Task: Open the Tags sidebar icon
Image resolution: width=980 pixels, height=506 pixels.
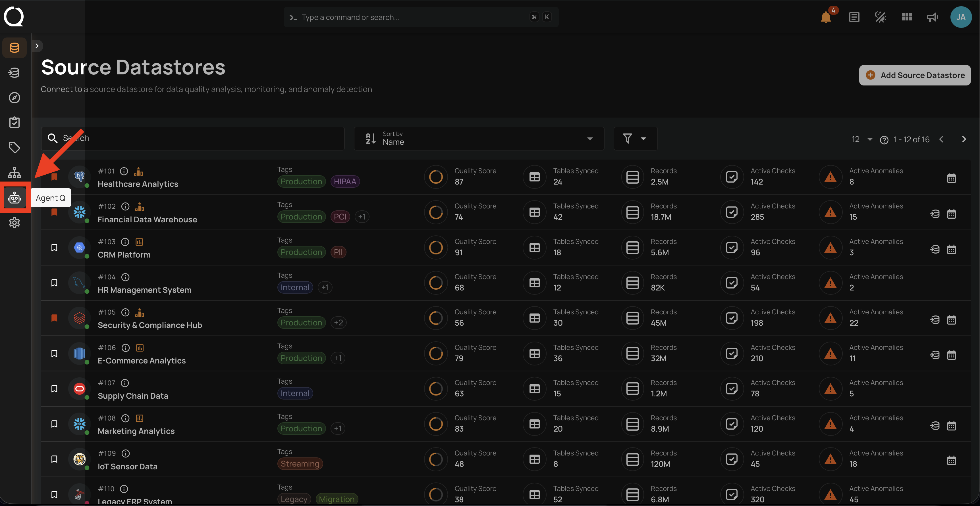Action: point(14,147)
